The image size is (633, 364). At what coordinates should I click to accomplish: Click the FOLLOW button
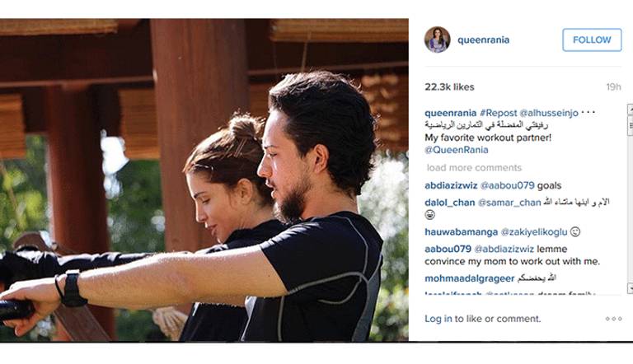592,40
